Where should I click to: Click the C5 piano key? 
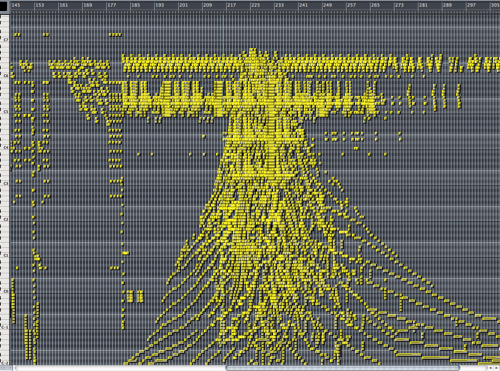(5, 112)
